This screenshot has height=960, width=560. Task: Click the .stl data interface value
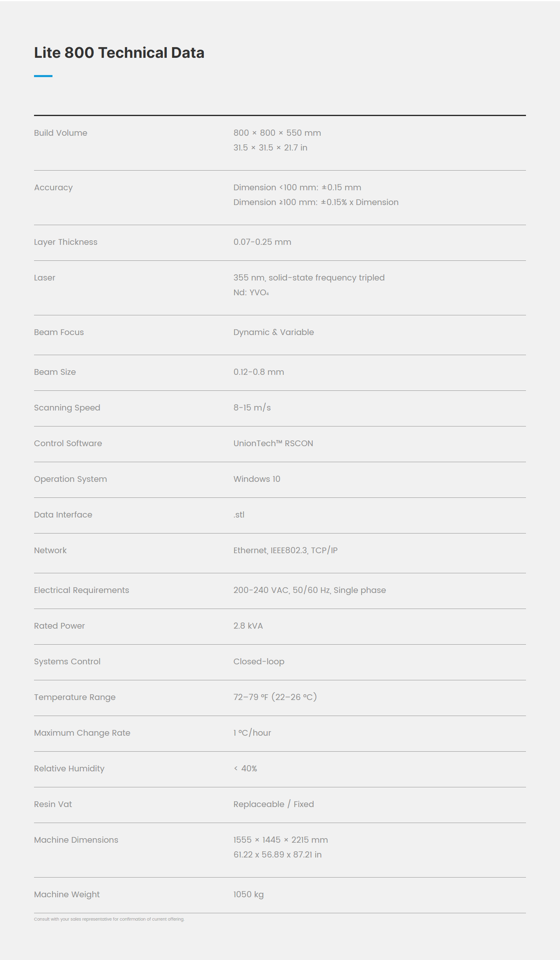pyautogui.click(x=239, y=515)
